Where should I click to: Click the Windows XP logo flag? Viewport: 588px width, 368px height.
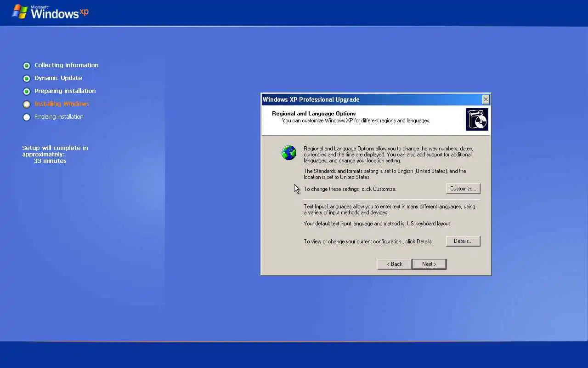coord(20,11)
